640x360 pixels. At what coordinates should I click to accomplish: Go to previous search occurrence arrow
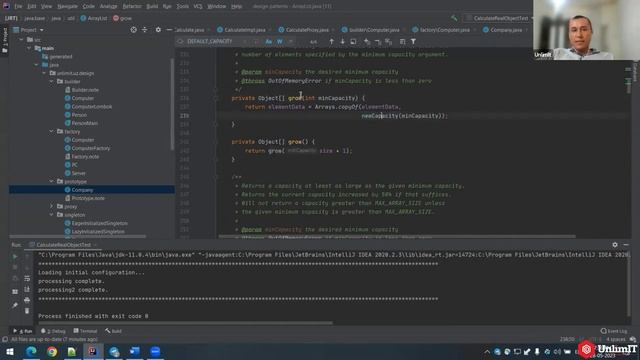point(331,41)
